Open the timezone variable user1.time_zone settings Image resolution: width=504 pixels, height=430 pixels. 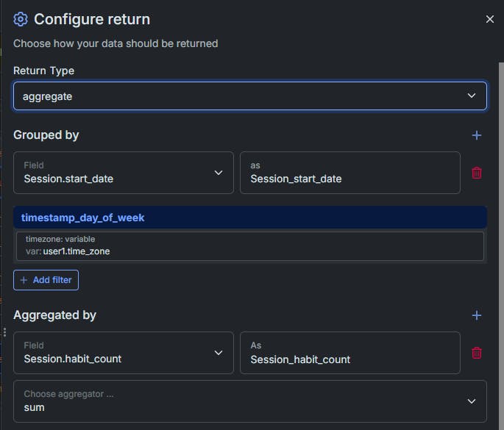click(x=249, y=246)
